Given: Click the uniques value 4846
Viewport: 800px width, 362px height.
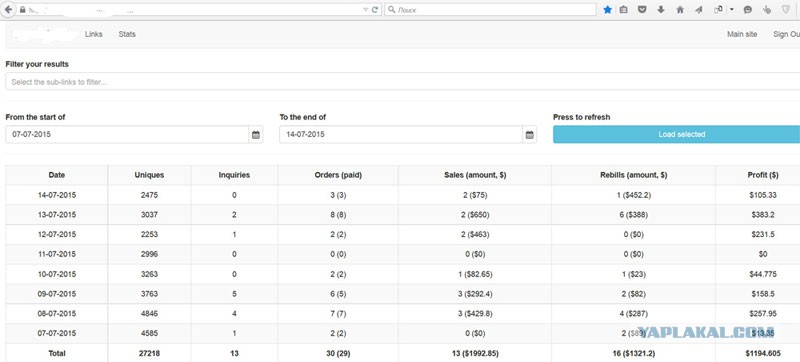Looking at the screenshot, I should click(x=149, y=314).
